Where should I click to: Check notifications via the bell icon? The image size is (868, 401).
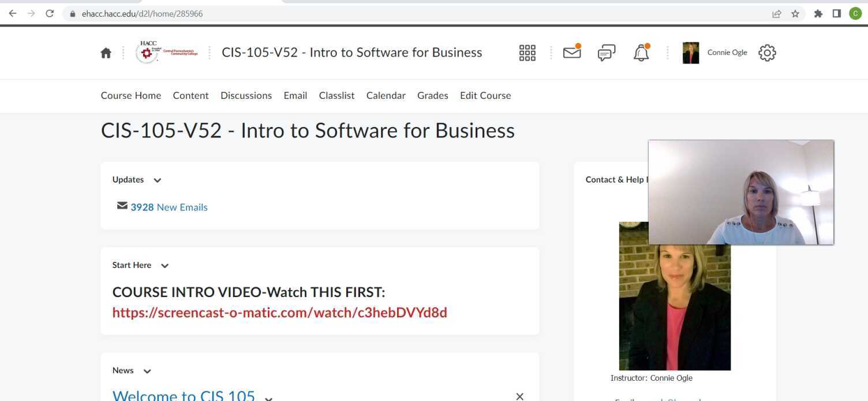[641, 52]
